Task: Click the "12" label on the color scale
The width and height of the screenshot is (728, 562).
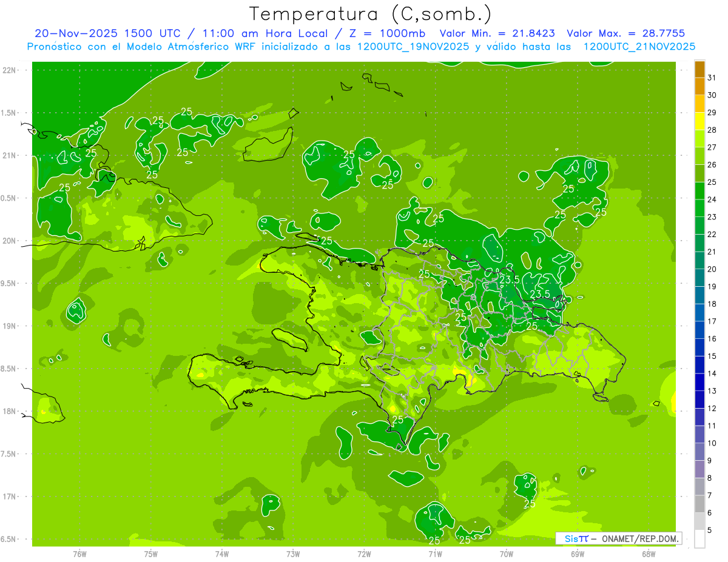Action: (x=712, y=409)
